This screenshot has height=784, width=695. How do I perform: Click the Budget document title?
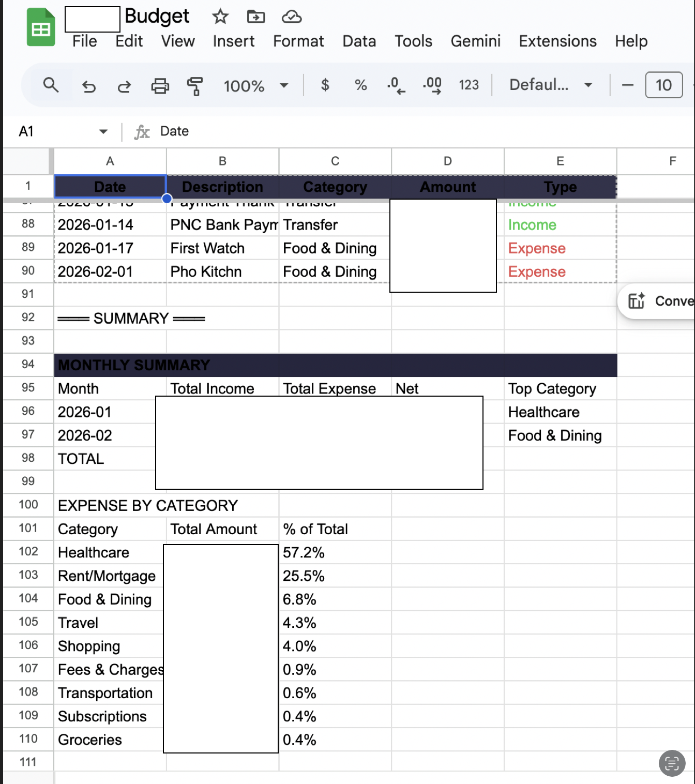click(x=157, y=16)
